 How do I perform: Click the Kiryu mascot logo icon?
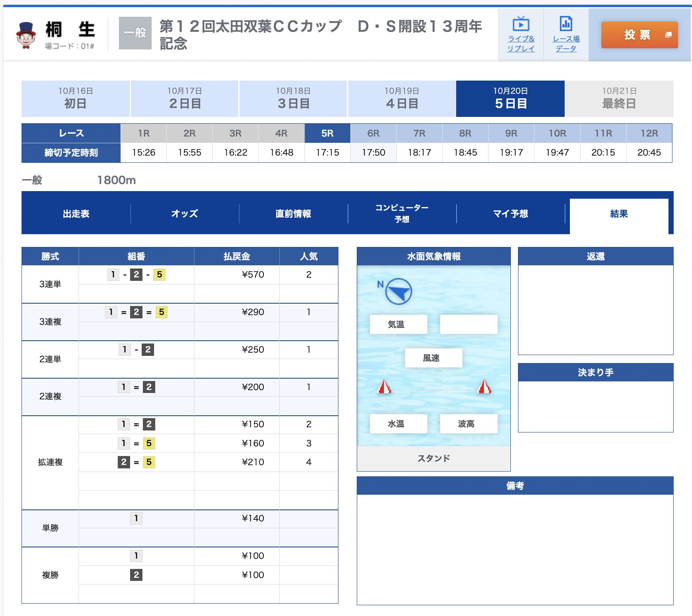pyautogui.click(x=26, y=35)
